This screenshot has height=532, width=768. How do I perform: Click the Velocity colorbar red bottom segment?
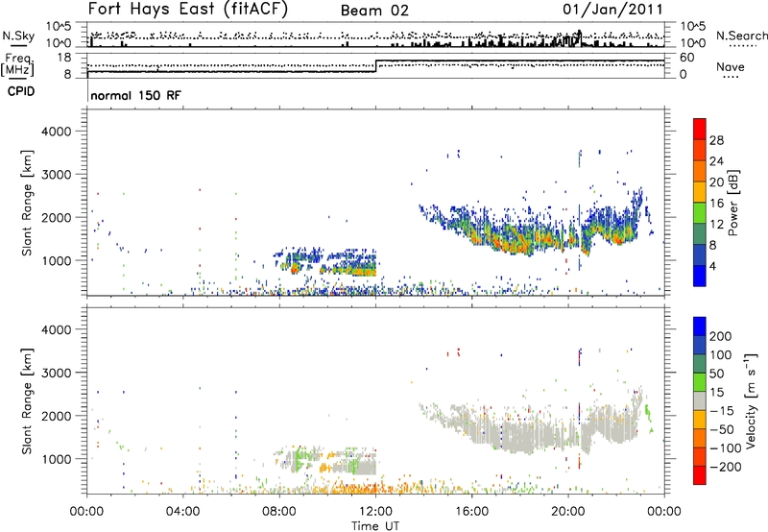click(x=700, y=475)
